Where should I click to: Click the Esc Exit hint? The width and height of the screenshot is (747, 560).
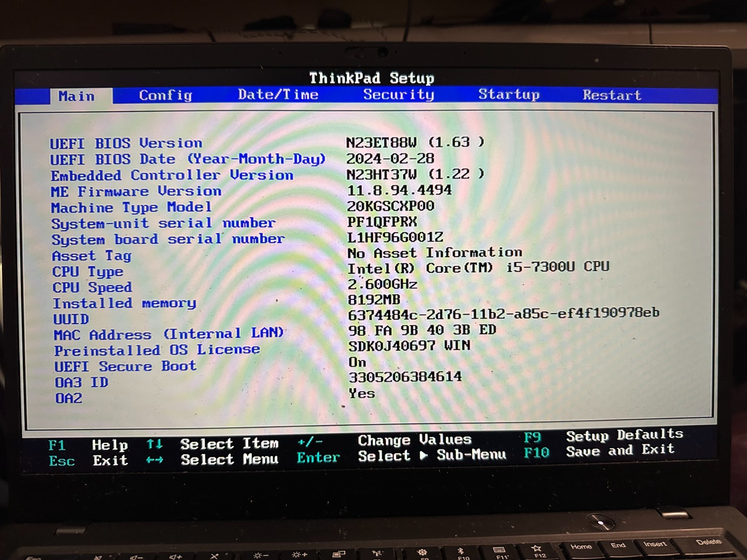[88, 461]
